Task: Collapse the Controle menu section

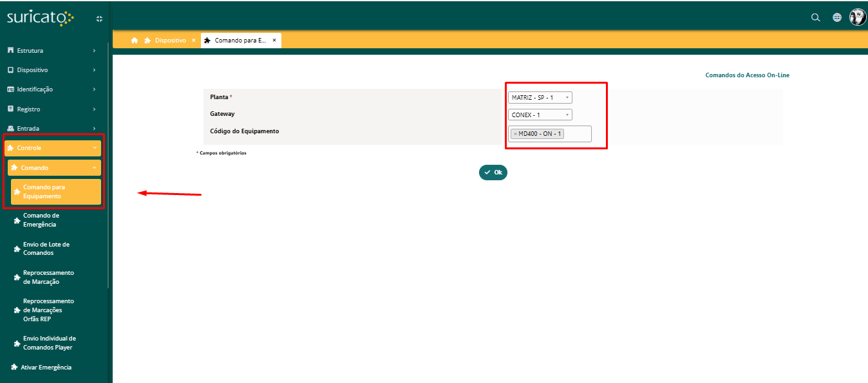Action: 53,148
